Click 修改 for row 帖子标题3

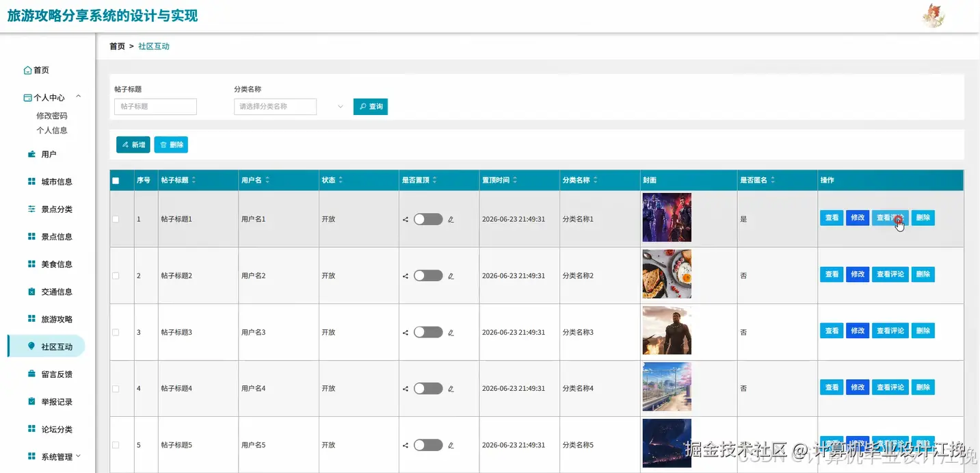[x=858, y=331]
